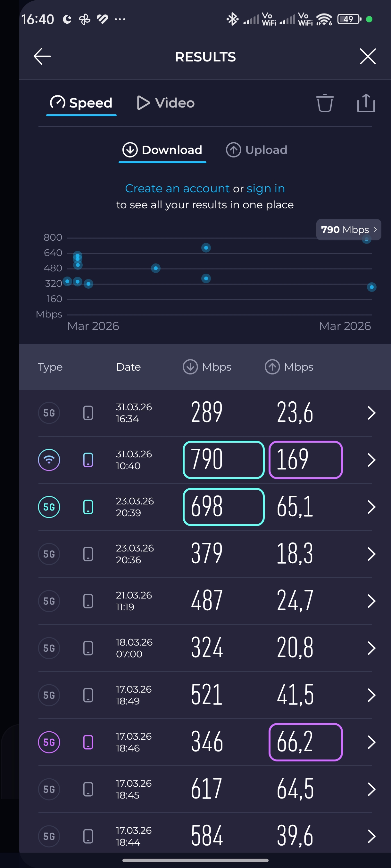The image size is (391, 868).
Task: Tap the back arrow icon
Action: click(42, 56)
